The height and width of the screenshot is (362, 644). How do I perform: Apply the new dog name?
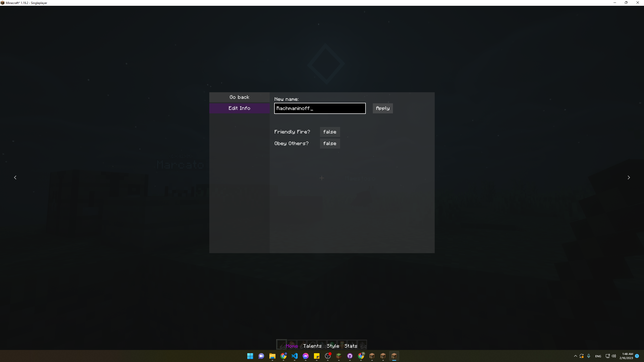[383, 108]
